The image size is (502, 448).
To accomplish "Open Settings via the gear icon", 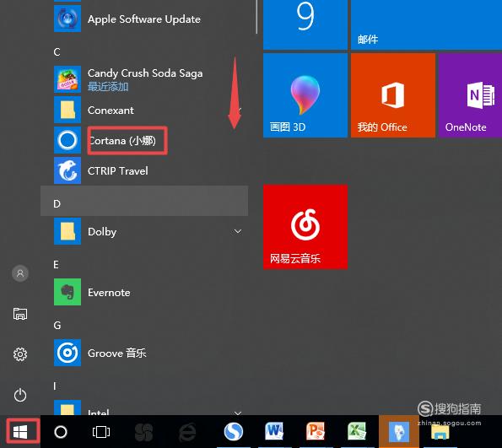I will [x=20, y=354].
